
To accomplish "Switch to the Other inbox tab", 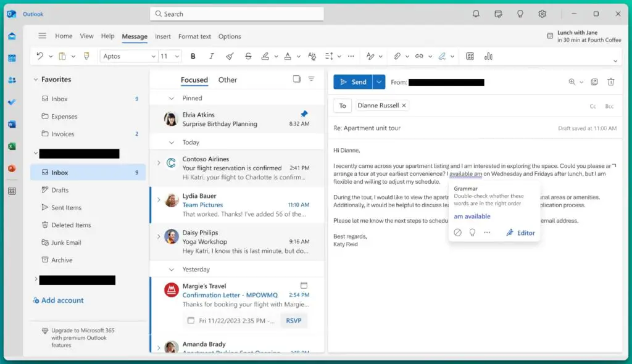I will point(227,80).
